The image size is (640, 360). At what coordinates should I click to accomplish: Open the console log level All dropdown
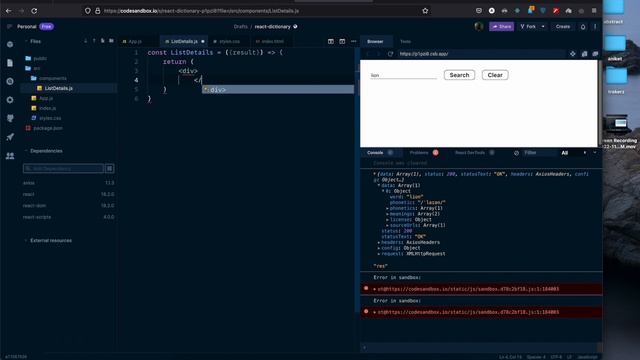point(574,153)
